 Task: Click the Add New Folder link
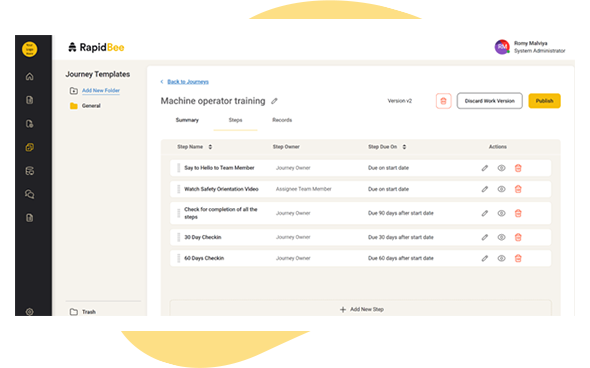[101, 91]
